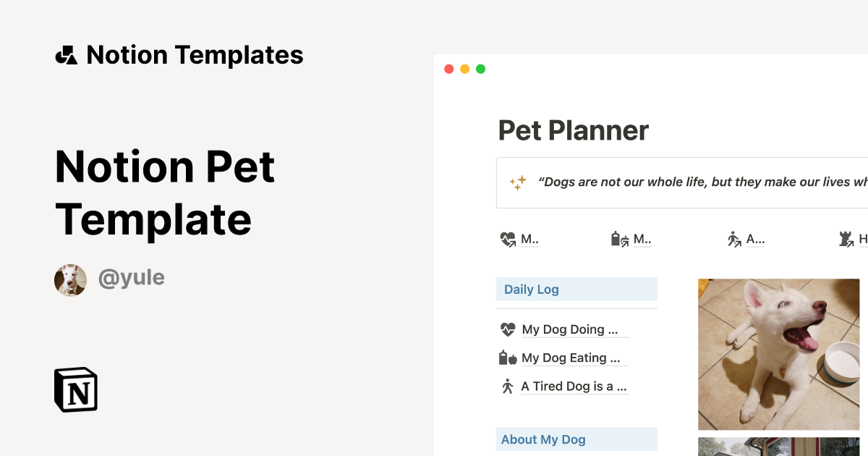Click the @yule author link
Viewport: 868px width, 456px height.
coord(132,278)
